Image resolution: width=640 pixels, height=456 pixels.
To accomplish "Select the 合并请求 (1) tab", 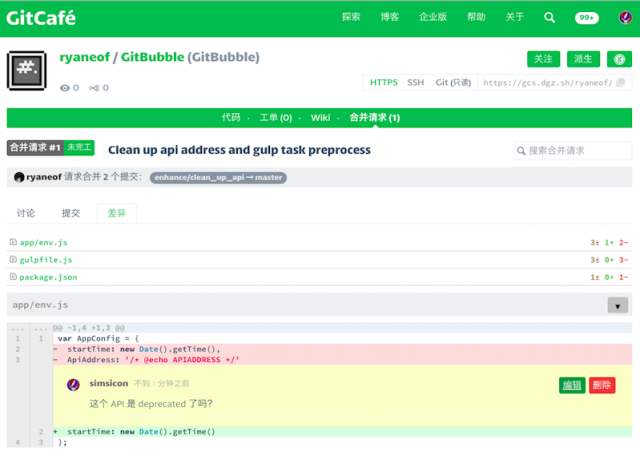I will click(x=375, y=118).
